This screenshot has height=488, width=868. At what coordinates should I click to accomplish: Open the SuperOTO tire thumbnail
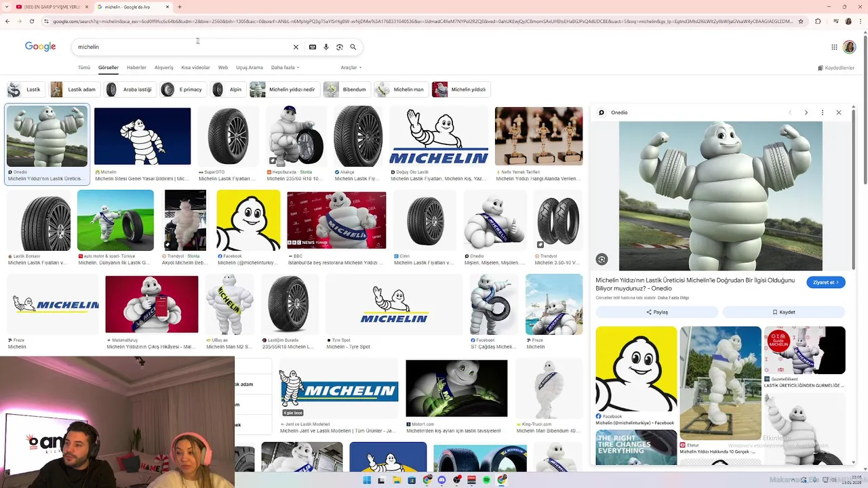[228, 136]
